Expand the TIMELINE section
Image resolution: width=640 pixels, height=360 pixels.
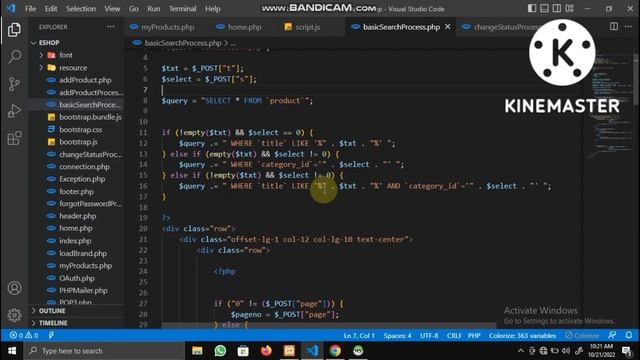tap(53, 323)
